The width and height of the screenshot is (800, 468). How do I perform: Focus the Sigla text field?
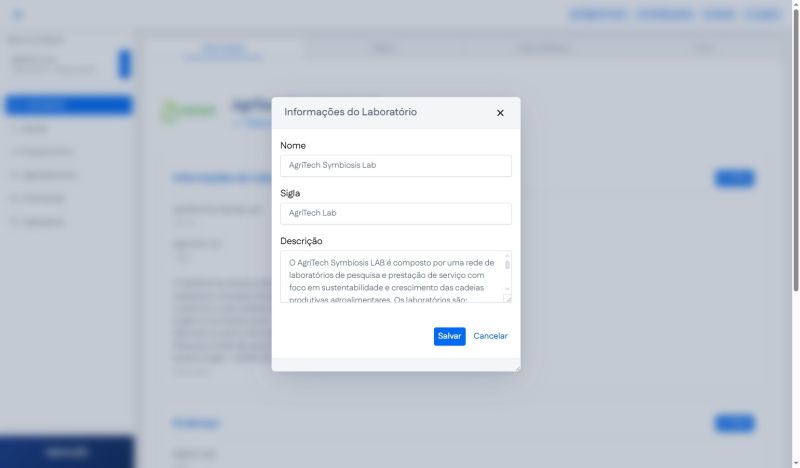click(395, 213)
